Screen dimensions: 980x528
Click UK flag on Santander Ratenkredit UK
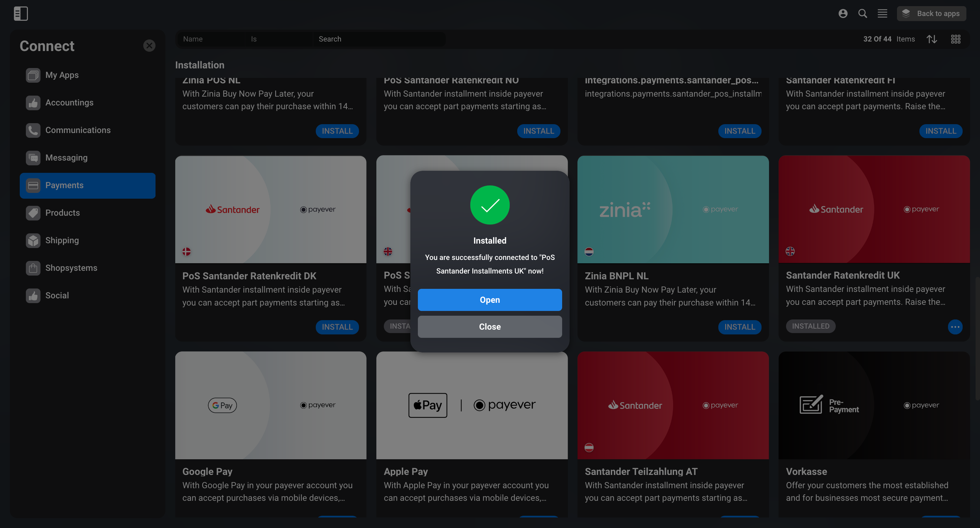tap(790, 251)
